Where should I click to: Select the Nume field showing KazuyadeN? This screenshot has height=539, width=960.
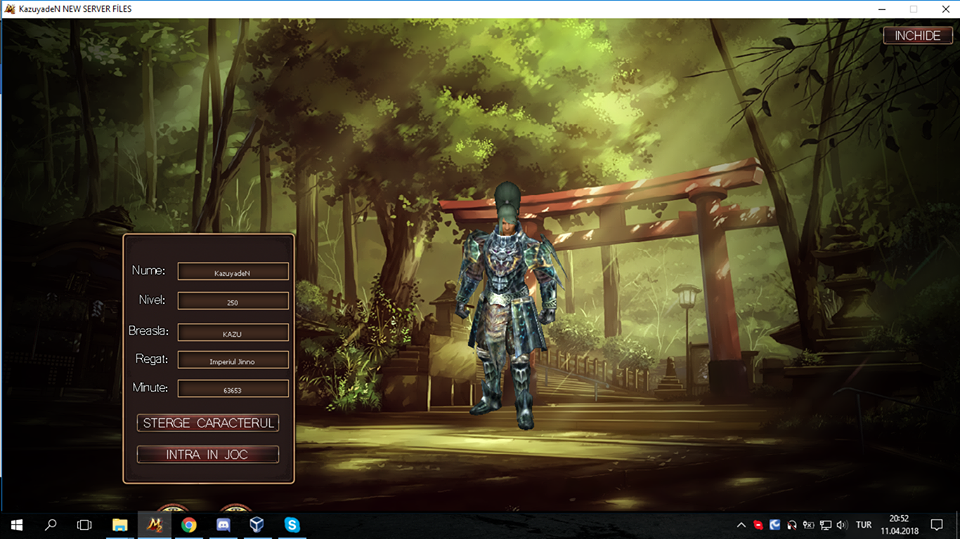pos(233,272)
